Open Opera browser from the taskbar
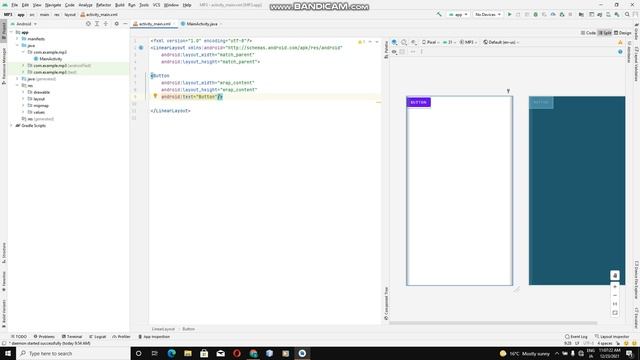The width and height of the screenshot is (640, 360). (237, 353)
